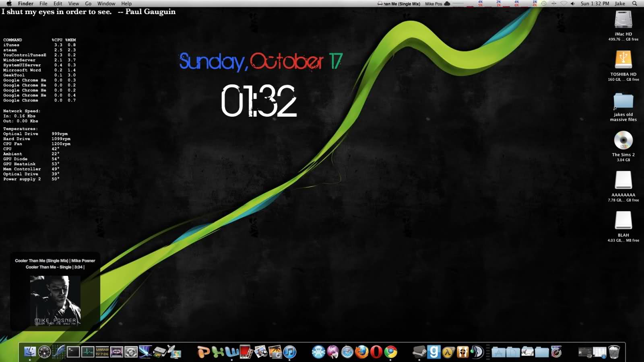Launch Safari from the dock

tap(347, 352)
